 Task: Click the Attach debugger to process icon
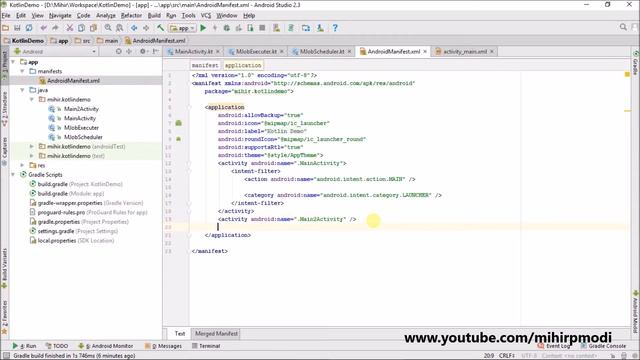coord(250,28)
